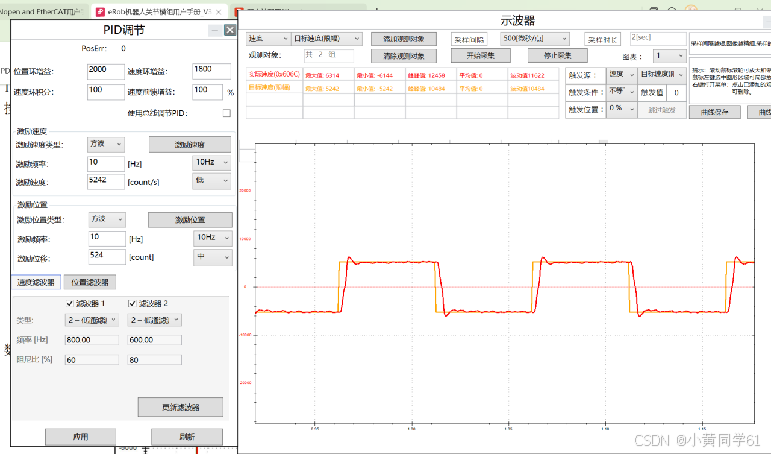Edit position excitation frequency field
The height and width of the screenshot is (454, 771).
tap(107, 239)
